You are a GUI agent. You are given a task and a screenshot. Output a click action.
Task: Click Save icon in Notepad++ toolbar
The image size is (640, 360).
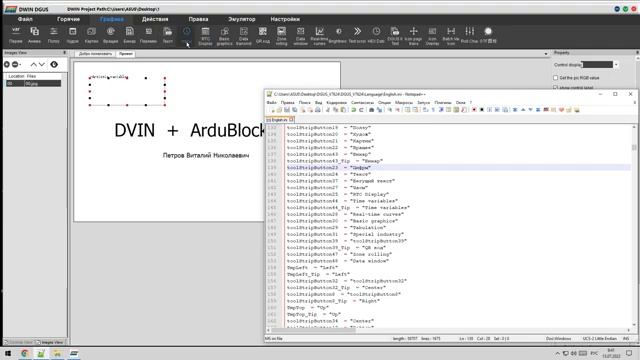287,110
